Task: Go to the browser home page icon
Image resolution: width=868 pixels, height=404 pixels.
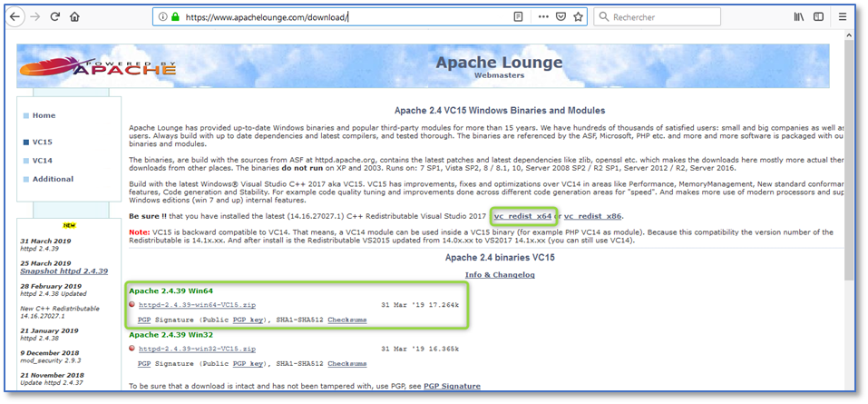Action: pyautogui.click(x=75, y=16)
